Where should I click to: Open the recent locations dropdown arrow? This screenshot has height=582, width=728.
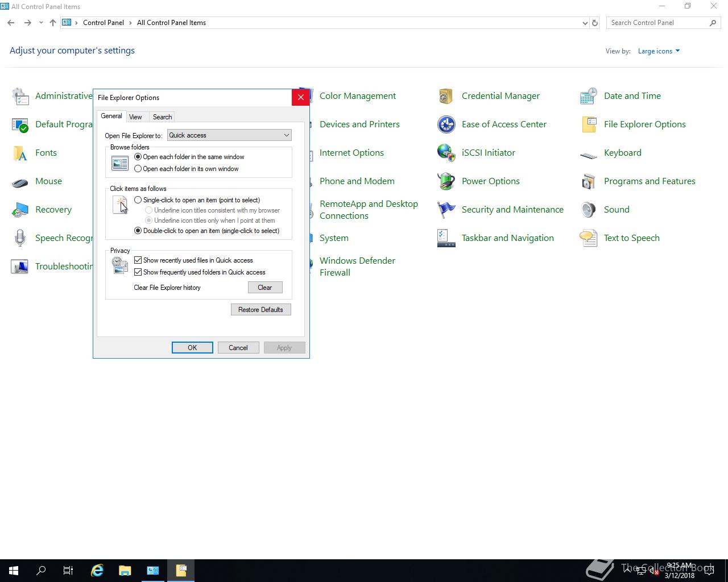(x=41, y=23)
